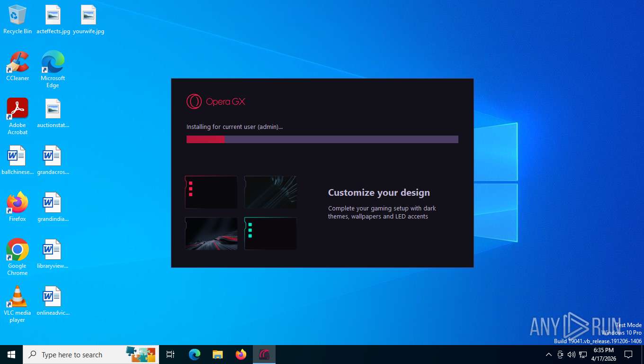
Task: Open the network status tray icon
Action: click(x=583, y=355)
